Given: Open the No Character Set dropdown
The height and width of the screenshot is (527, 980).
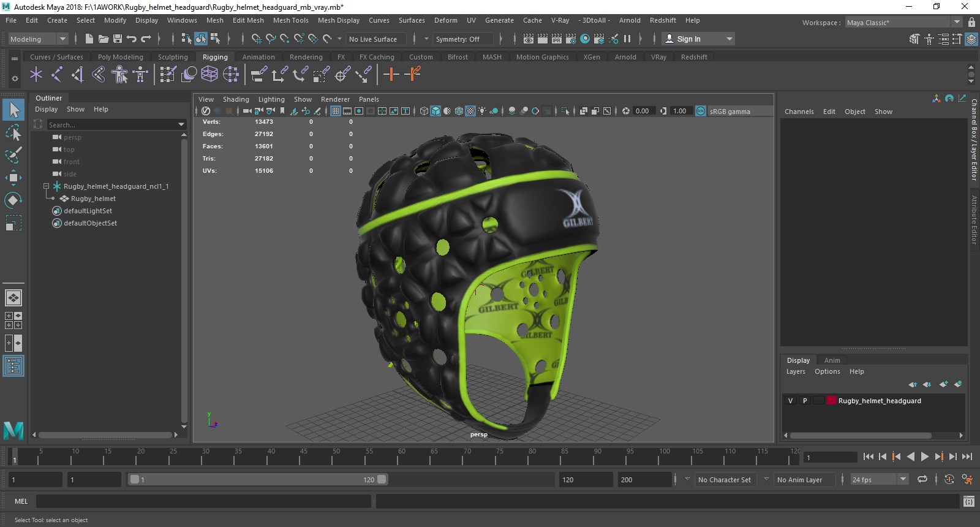Looking at the screenshot, I should coord(725,480).
